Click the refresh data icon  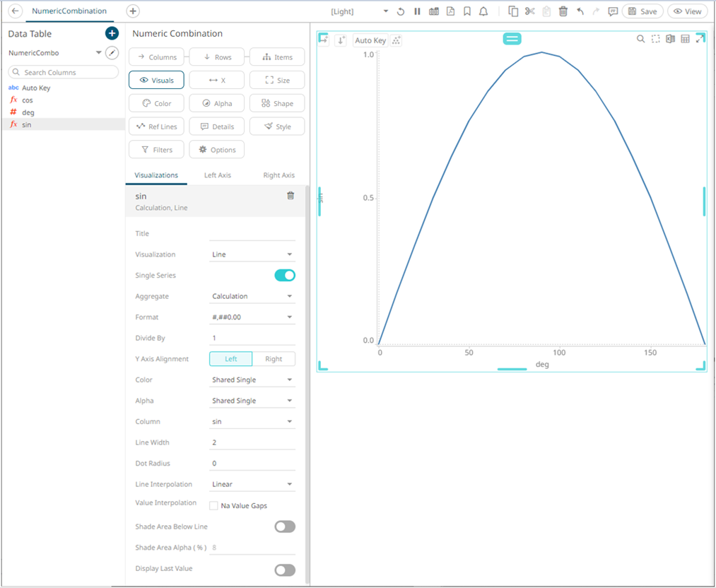pos(401,11)
